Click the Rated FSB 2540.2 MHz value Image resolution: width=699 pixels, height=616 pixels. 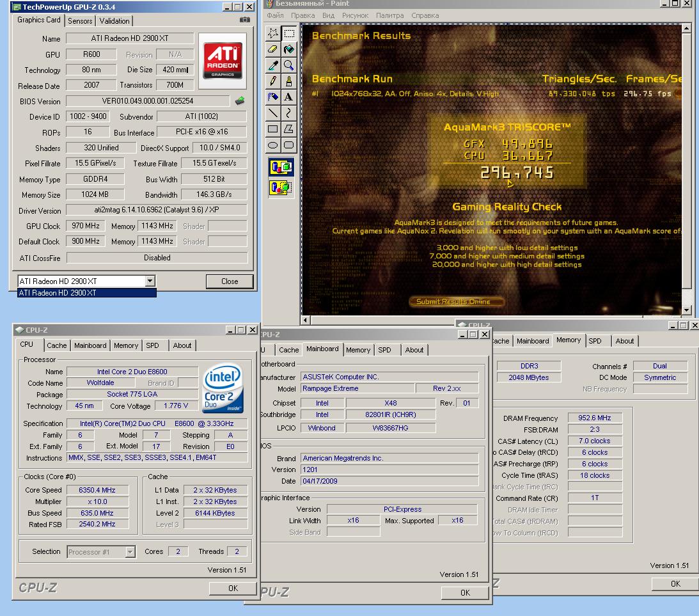pyautogui.click(x=97, y=524)
